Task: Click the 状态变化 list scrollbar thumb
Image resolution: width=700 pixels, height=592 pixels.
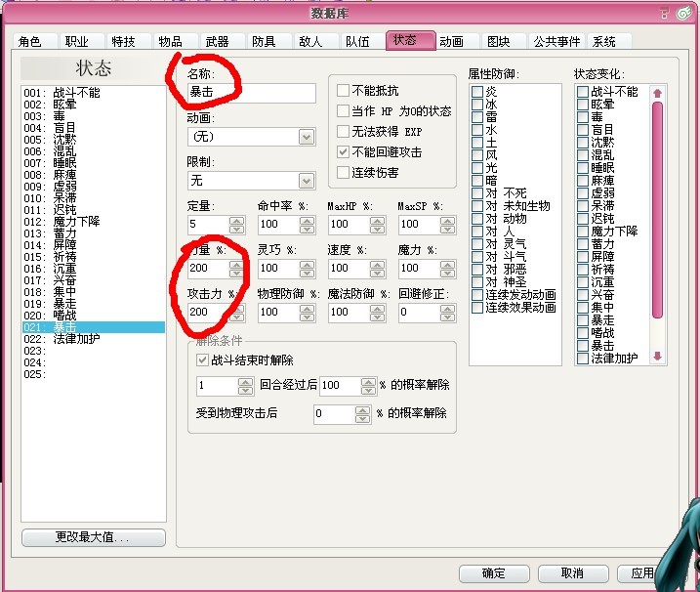Action: click(657, 210)
